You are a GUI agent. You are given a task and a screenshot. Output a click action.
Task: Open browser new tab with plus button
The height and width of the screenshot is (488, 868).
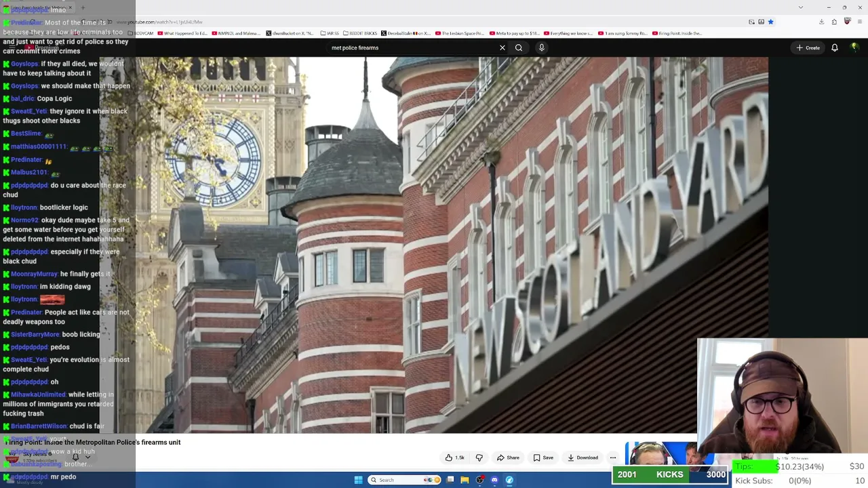(x=83, y=8)
